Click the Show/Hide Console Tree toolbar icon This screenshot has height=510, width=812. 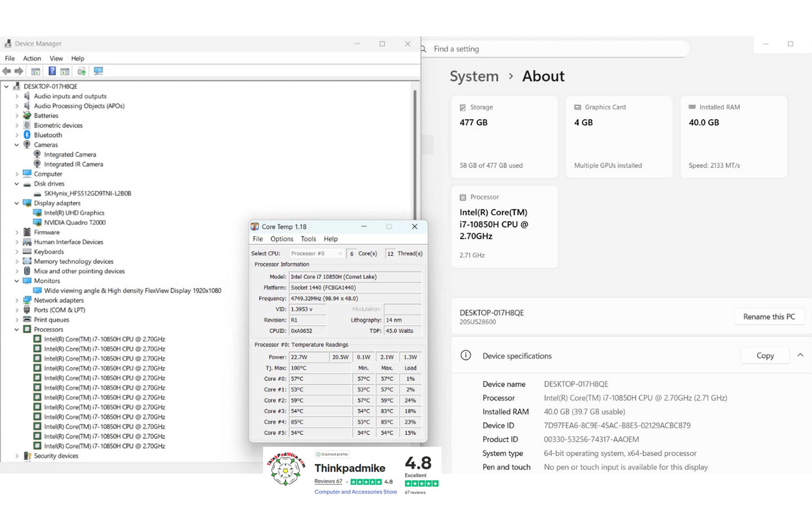point(35,71)
